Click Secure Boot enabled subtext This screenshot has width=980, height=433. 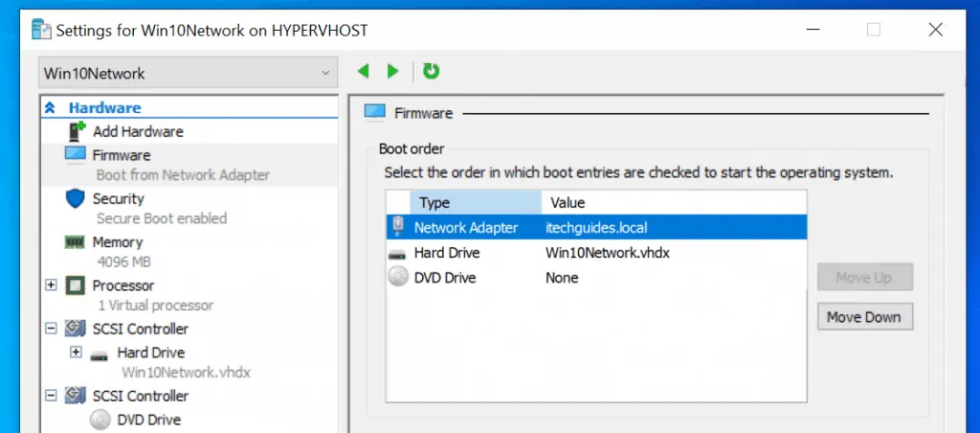(x=161, y=218)
